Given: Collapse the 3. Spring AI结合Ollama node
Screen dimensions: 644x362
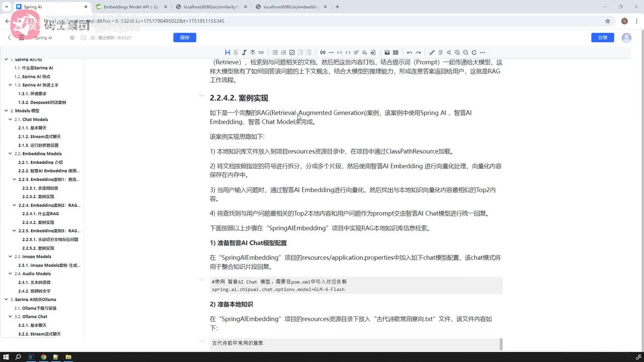Looking at the screenshot, I should pyautogui.click(x=6, y=300).
